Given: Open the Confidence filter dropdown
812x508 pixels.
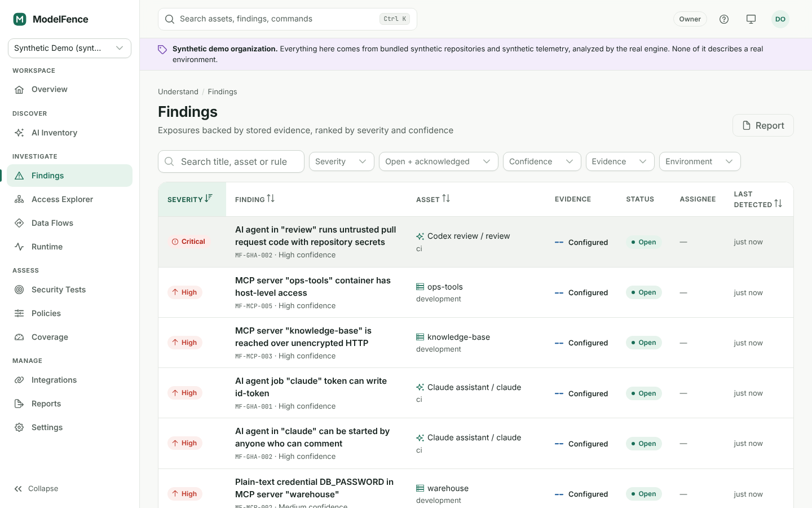Looking at the screenshot, I should (x=542, y=161).
